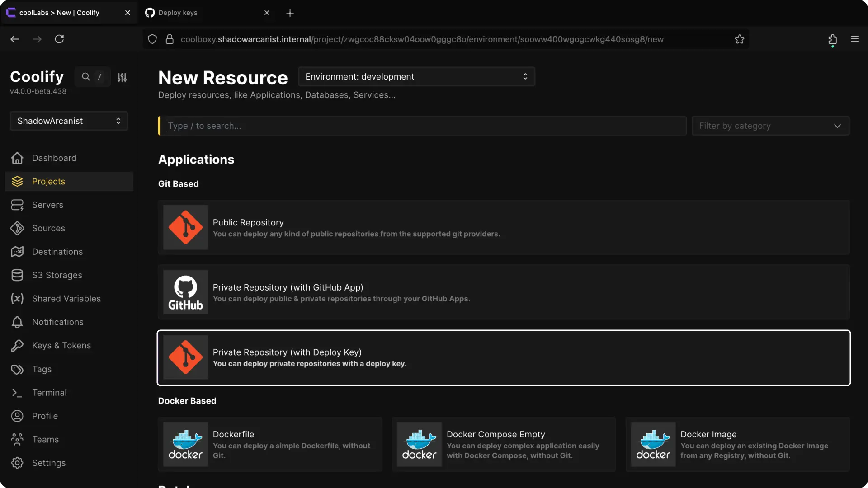The image size is (868, 488).
Task: Click the search magnifier in sidebar
Action: pos(86,77)
